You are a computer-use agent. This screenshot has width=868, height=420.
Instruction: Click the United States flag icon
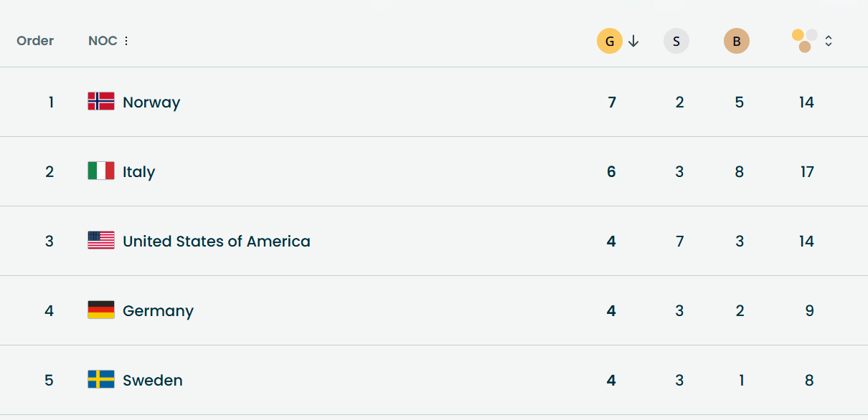[101, 241]
